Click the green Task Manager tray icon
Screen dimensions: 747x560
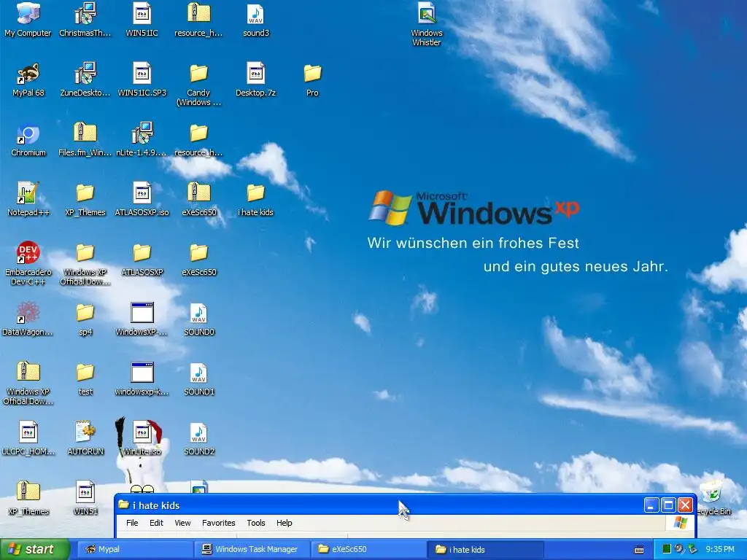point(667,549)
